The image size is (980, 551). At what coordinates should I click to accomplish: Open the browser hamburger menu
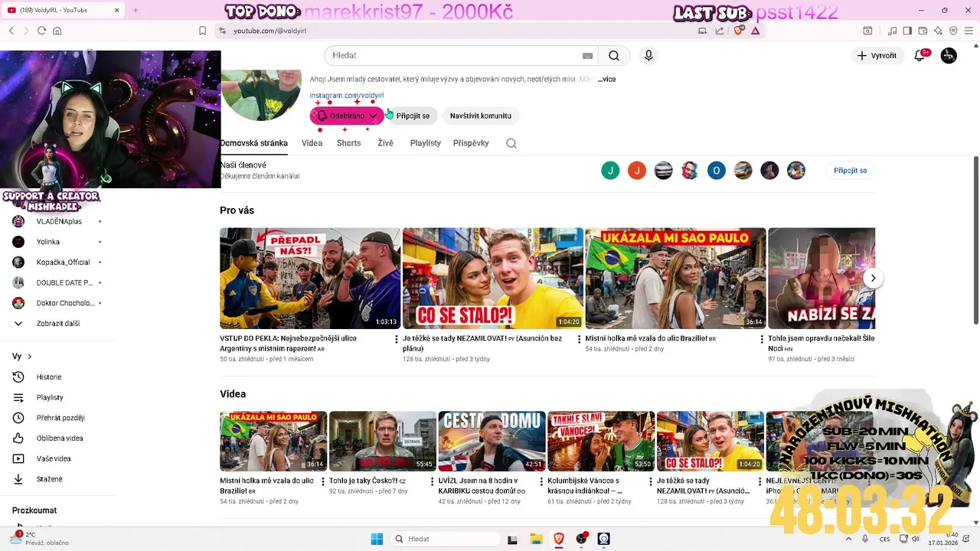[x=969, y=31]
